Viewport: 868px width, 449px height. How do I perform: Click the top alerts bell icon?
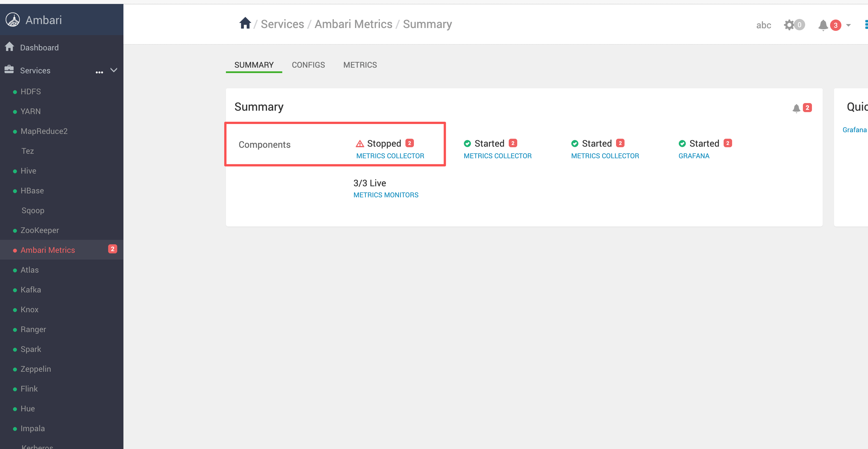pyautogui.click(x=823, y=25)
